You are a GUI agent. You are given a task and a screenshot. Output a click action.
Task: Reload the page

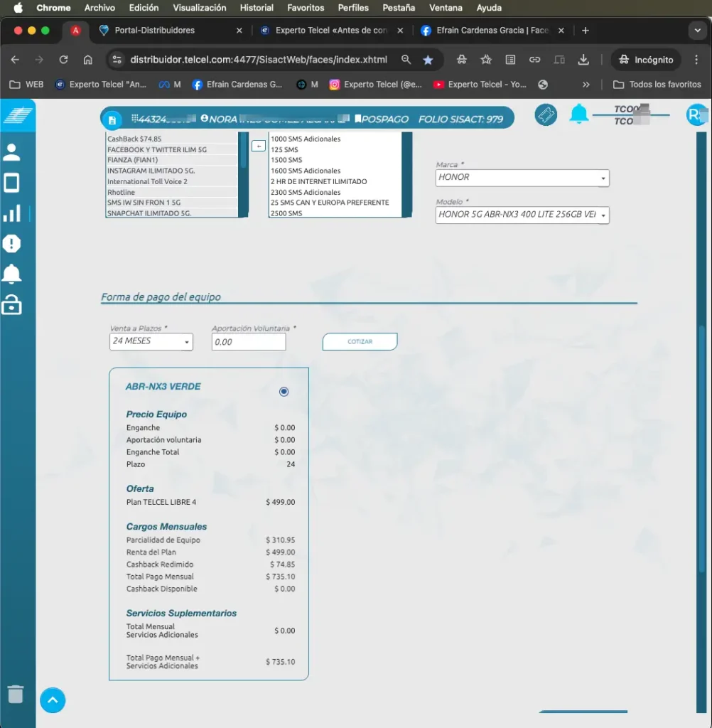63,60
